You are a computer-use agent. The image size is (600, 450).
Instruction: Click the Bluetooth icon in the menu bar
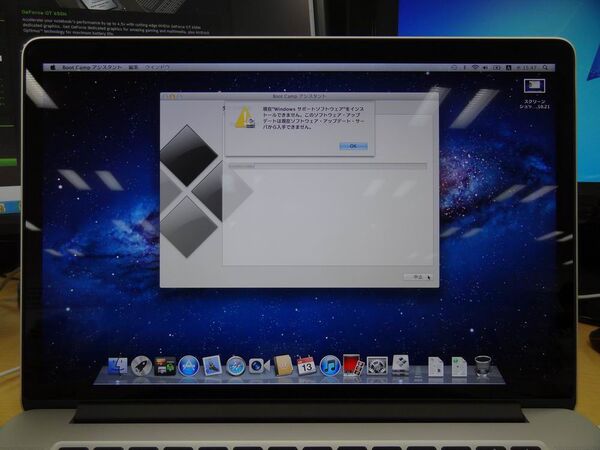click(x=464, y=67)
